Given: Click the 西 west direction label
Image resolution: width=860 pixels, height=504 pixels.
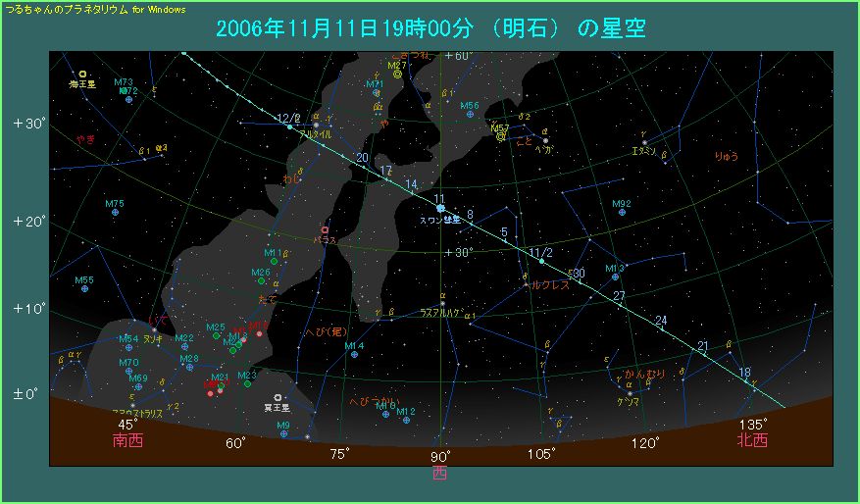Looking at the screenshot, I should 440,472.
